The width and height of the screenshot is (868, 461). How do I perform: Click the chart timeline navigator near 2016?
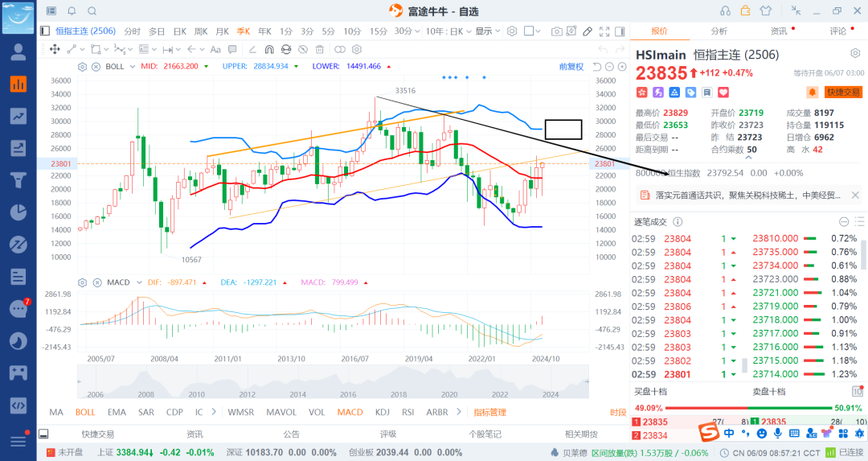point(348,394)
